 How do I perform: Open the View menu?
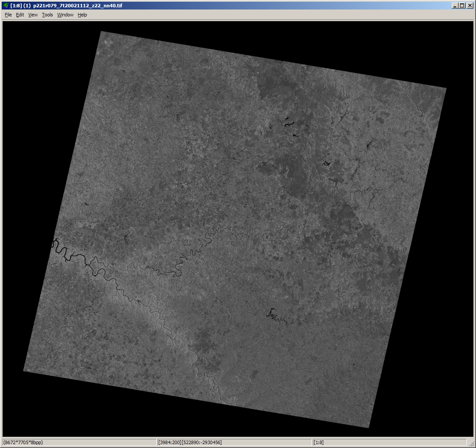(x=33, y=15)
